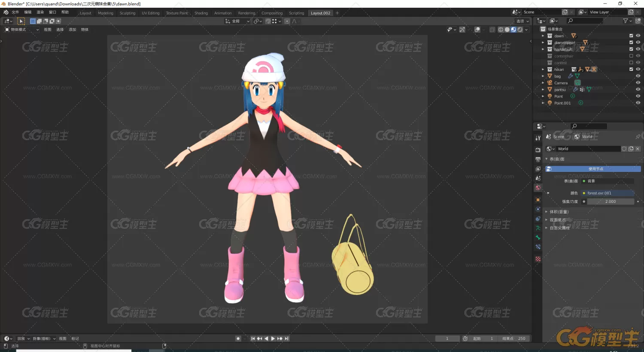This screenshot has width=644, height=352.
Task: Click the new collection icon in outliner
Action: coord(638,21)
